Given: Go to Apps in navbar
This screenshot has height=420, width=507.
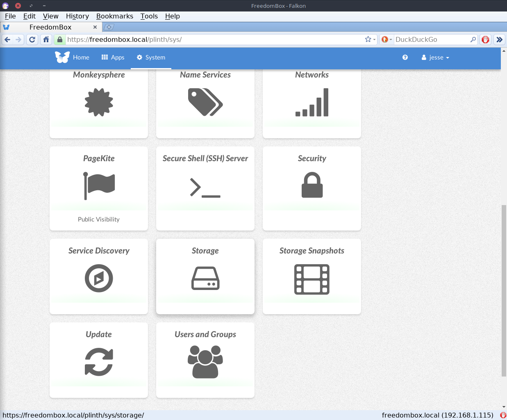Looking at the screenshot, I should coord(113,57).
